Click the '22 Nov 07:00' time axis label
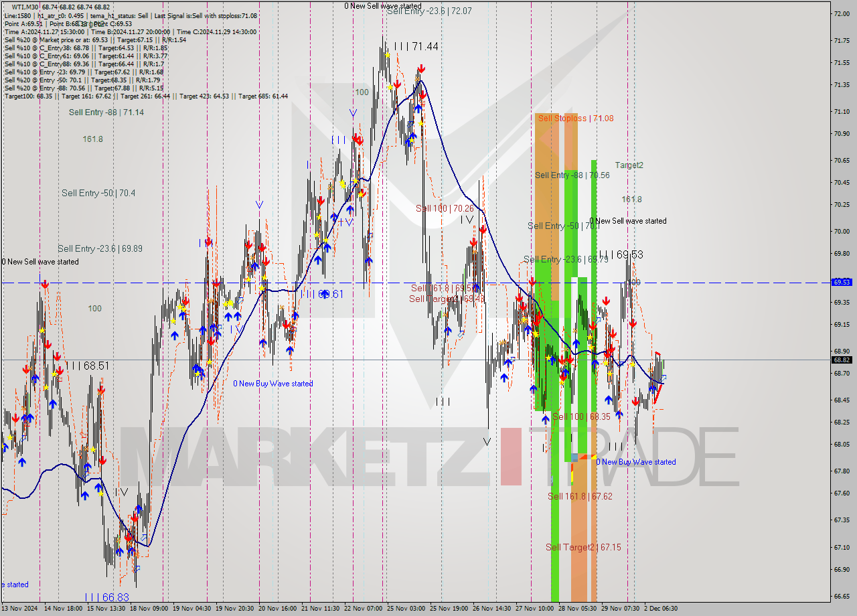857x616 pixels. click(364, 609)
